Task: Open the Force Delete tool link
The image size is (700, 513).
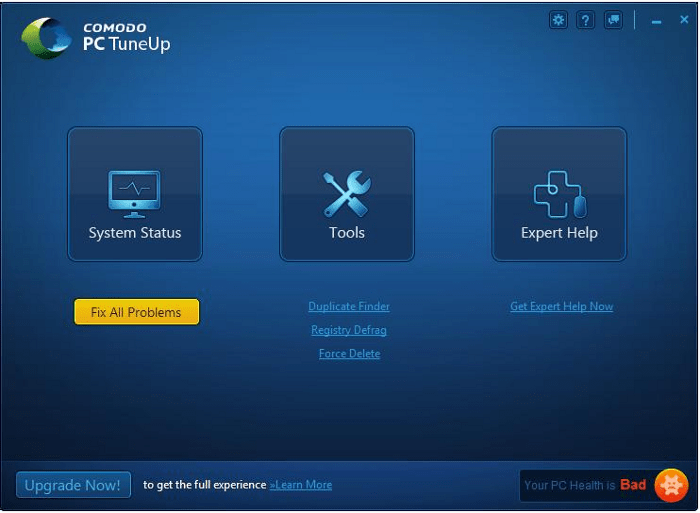Action: click(x=350, y=354)
